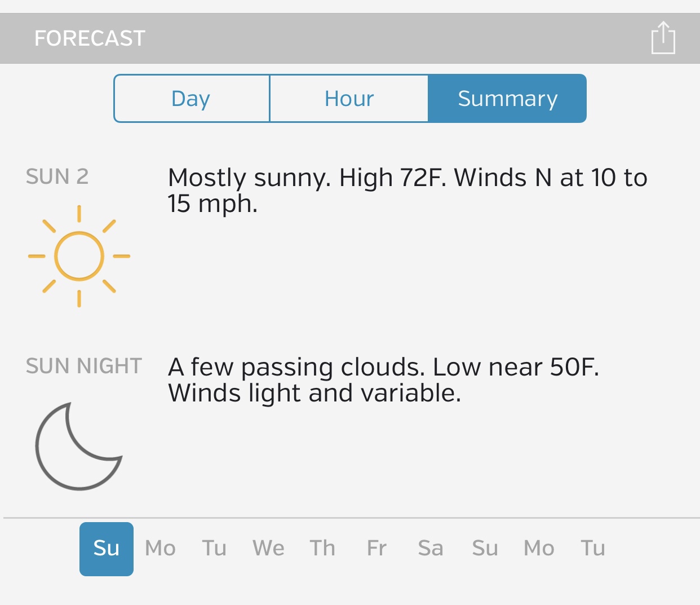Click the sun icon for Sunday's forecast
The image size is (700, 605).
click(x=79, y=257)
